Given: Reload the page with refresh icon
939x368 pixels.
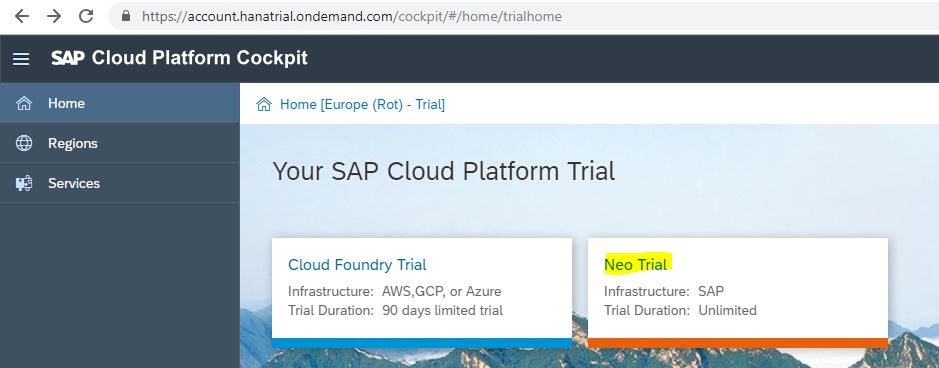Looking at the screenshot, I should click(86, 16).
